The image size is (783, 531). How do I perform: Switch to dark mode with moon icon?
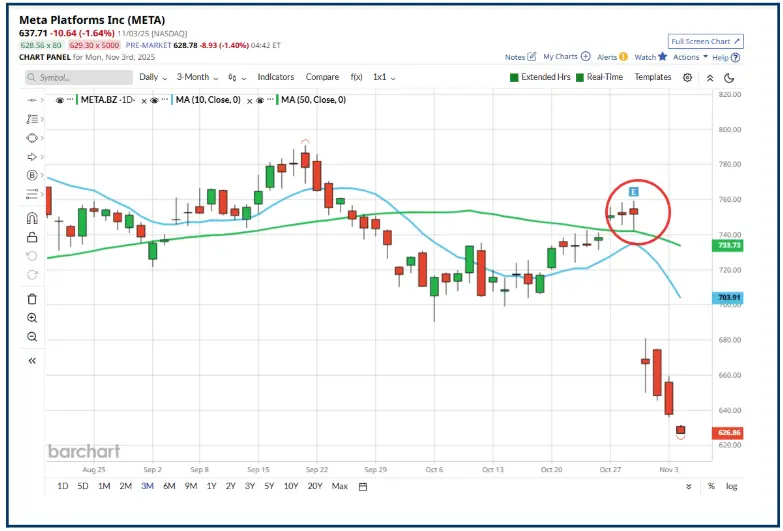pyautogui.click(x=729, y=77)
